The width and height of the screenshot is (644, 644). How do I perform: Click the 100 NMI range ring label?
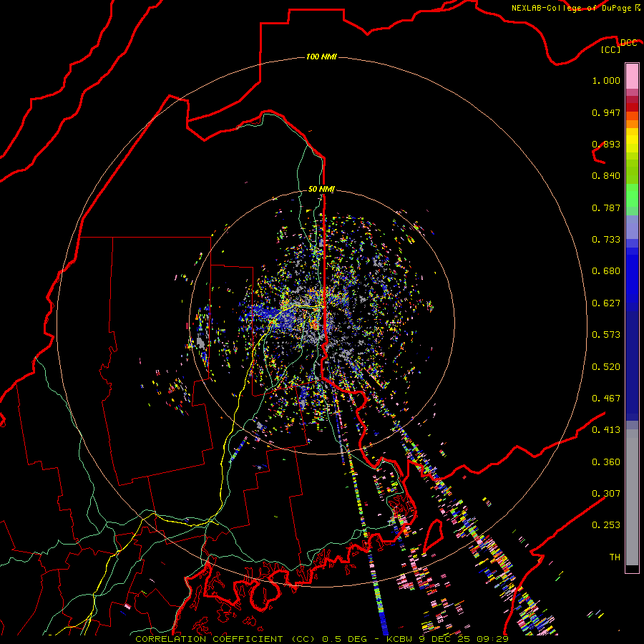(321, 57)
